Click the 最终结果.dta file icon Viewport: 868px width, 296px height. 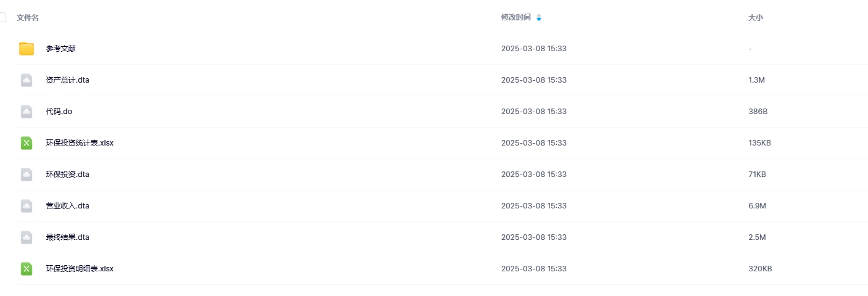(26, 237)
